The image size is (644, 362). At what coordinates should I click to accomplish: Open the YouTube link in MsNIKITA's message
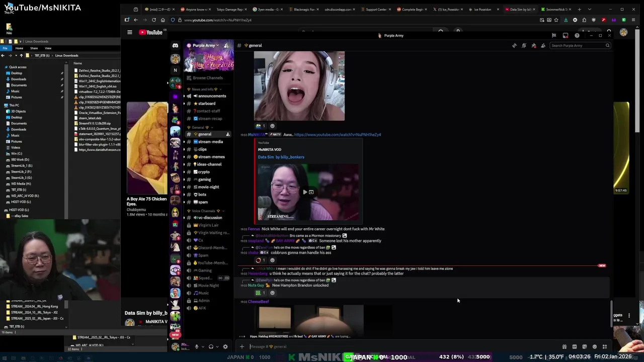[x=338, y=135]
